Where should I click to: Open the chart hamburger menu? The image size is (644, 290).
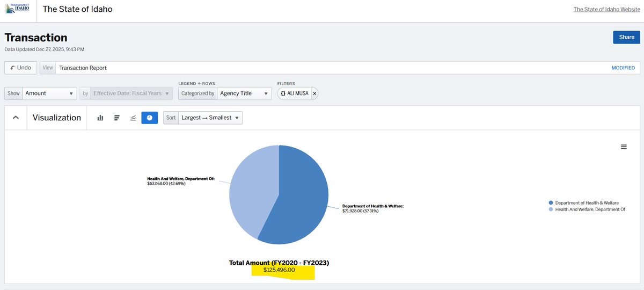624,147
